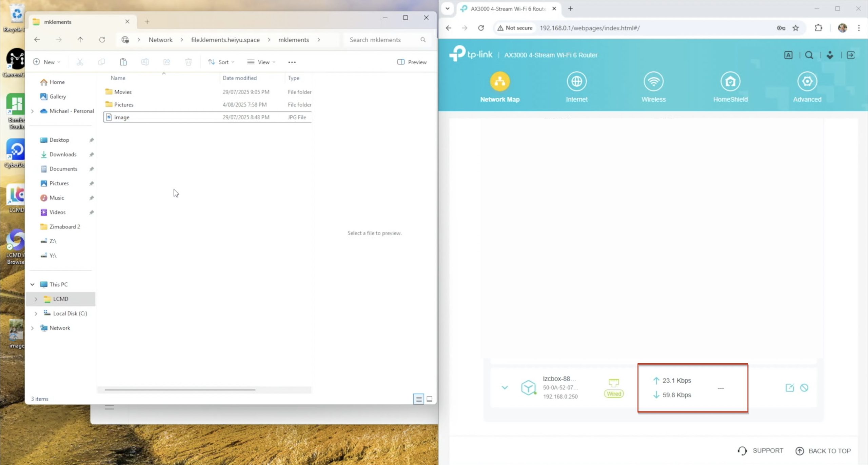Click the router logout icon
Viewport: 868px width, 465px height.
(x=851, y=55)
